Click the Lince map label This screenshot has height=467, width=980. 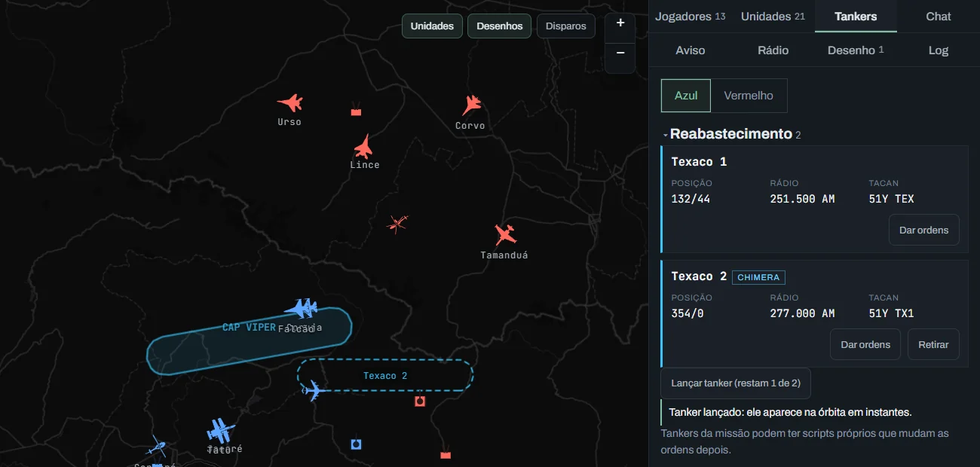click(x=365, y=164)
